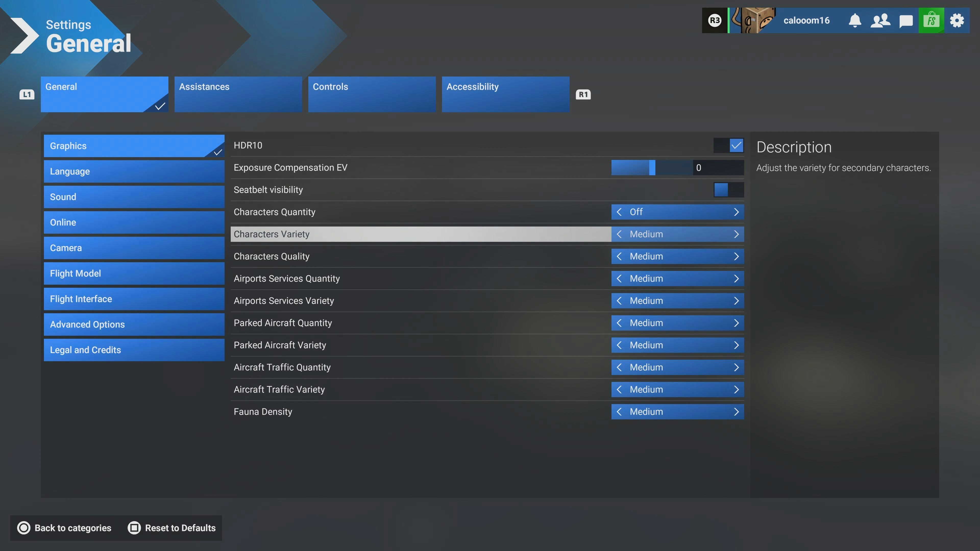Switch to the Accessibility tab
The width and height of the screenshot is (980, 551).
tap(505, 94)
